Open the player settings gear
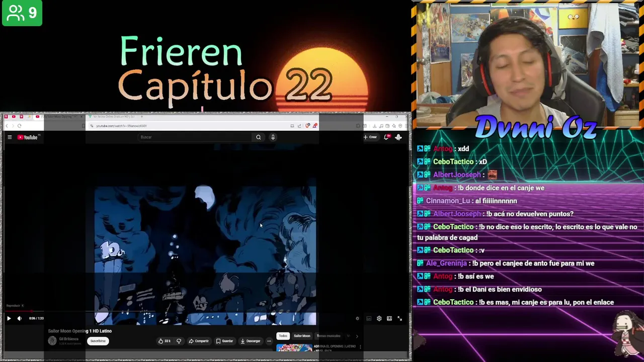Image resolution: width=644 pixels, height=362 pixels. click(379, 318)
